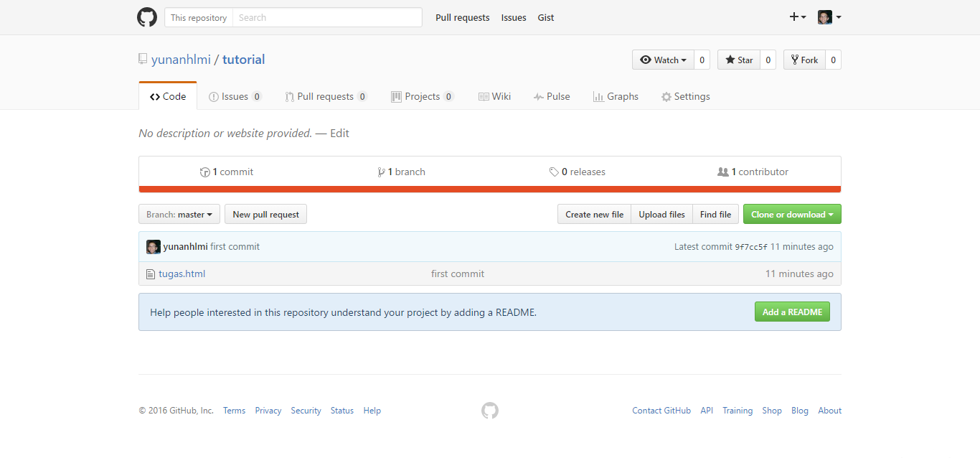980x458 pixels.
Task: Star this repository
Action: (739, 60)
